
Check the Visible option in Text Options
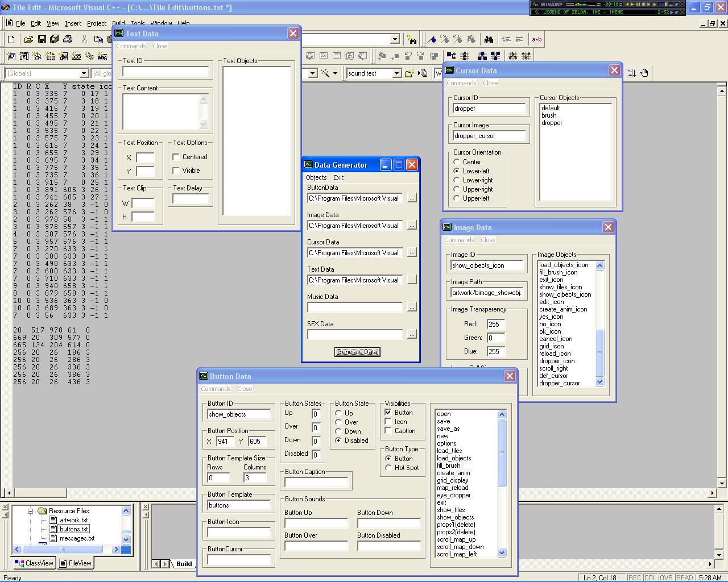click(176, 171)
